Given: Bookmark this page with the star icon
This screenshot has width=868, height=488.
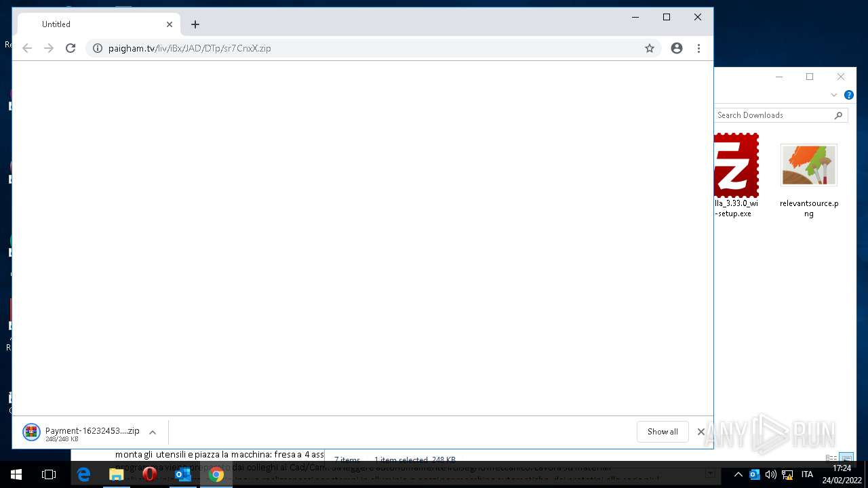Looking at the screenshot, I should [650, 48].
